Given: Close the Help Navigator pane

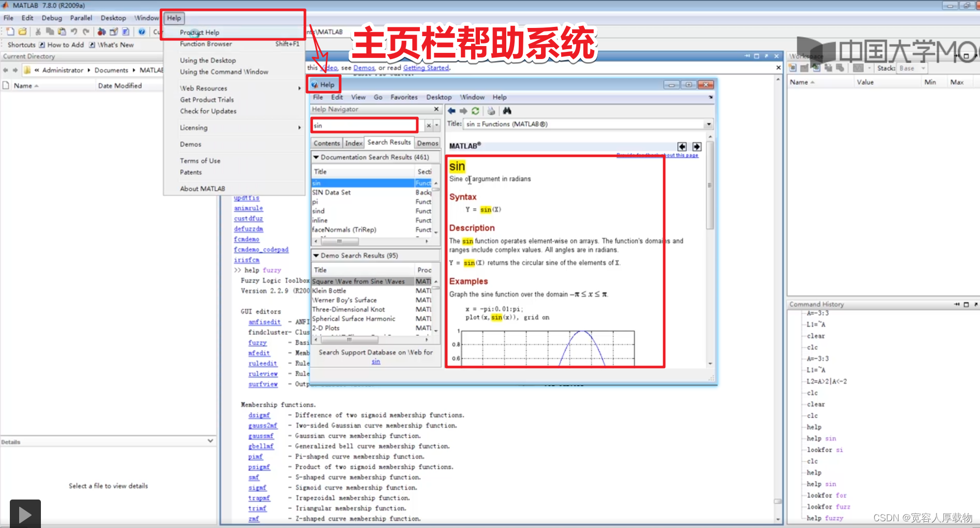Looking at the screenshot, I should (x=436, y=109).
